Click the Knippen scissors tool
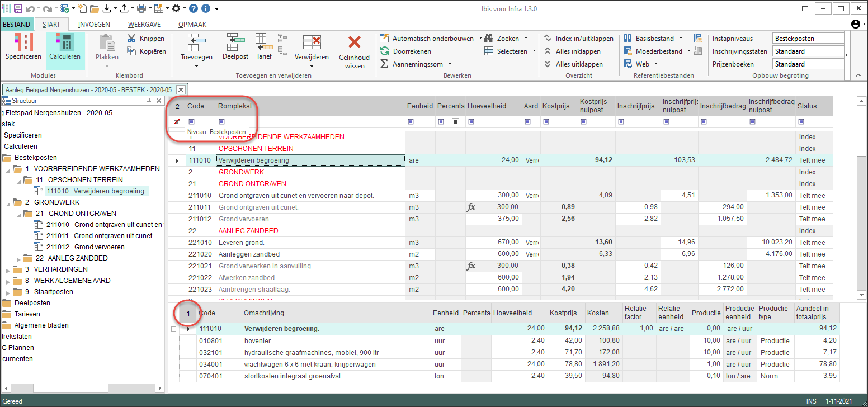The width and height of the screenshot is (868, 407). [145, 39]
